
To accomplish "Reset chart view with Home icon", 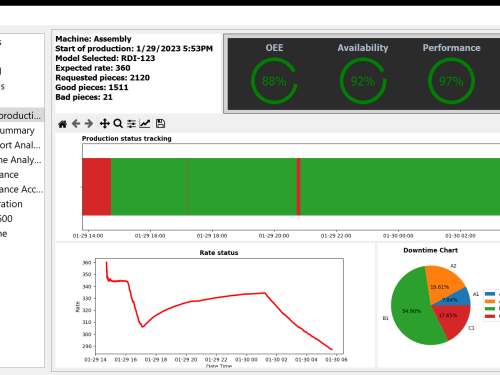I will 62,124.
